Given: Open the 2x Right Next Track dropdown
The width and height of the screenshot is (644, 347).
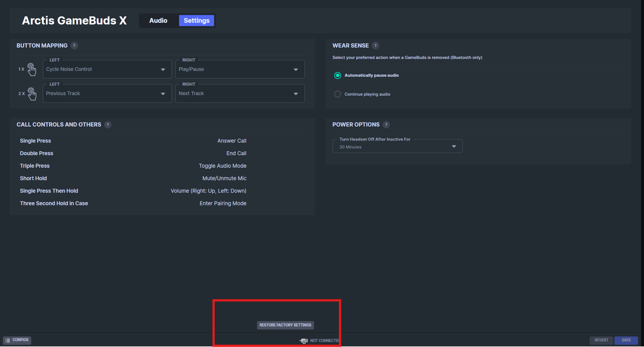Looking at the screenshot, I should click(x=240, y=94).
